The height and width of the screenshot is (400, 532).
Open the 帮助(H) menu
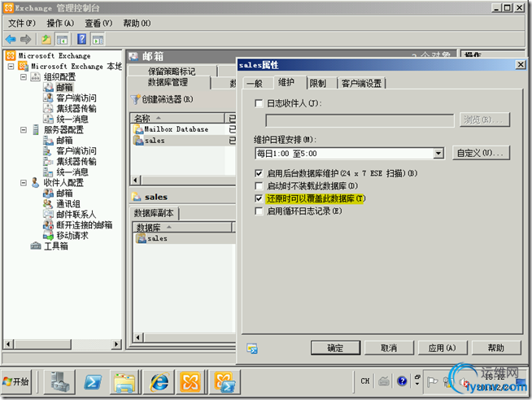pyautogui.click(x=137, y=23)
